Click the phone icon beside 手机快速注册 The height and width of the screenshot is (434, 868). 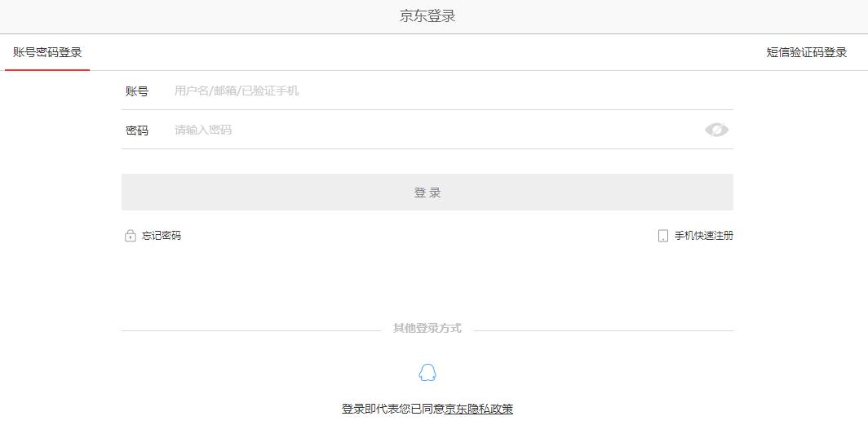(662, 236)
